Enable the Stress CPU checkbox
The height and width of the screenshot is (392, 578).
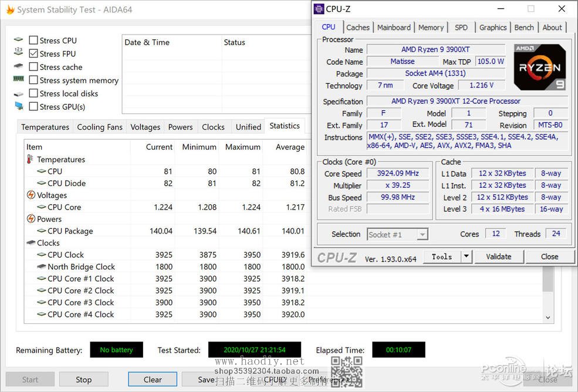click(x=33, y=40)
